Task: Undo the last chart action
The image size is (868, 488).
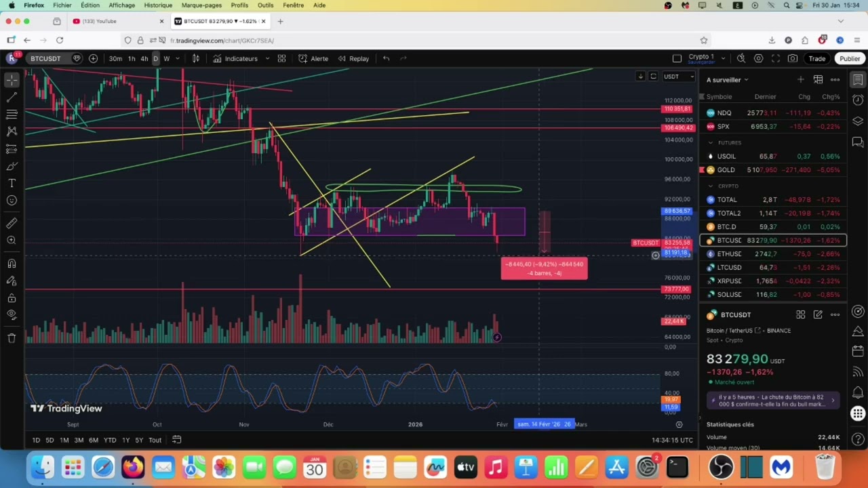Action: point(386,58)
